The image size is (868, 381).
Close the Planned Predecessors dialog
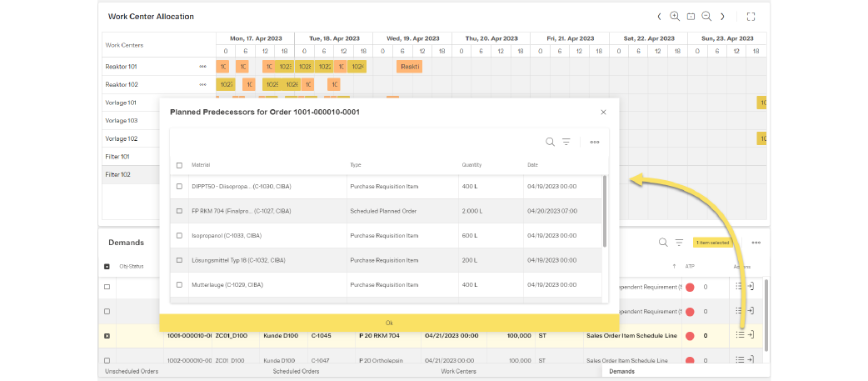coord(604,112)
